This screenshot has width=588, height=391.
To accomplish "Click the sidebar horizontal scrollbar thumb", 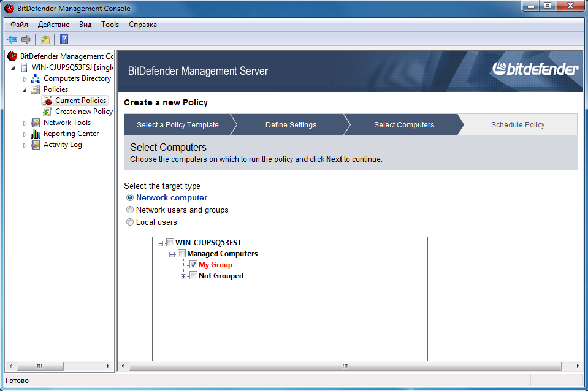I will (40, 366).
